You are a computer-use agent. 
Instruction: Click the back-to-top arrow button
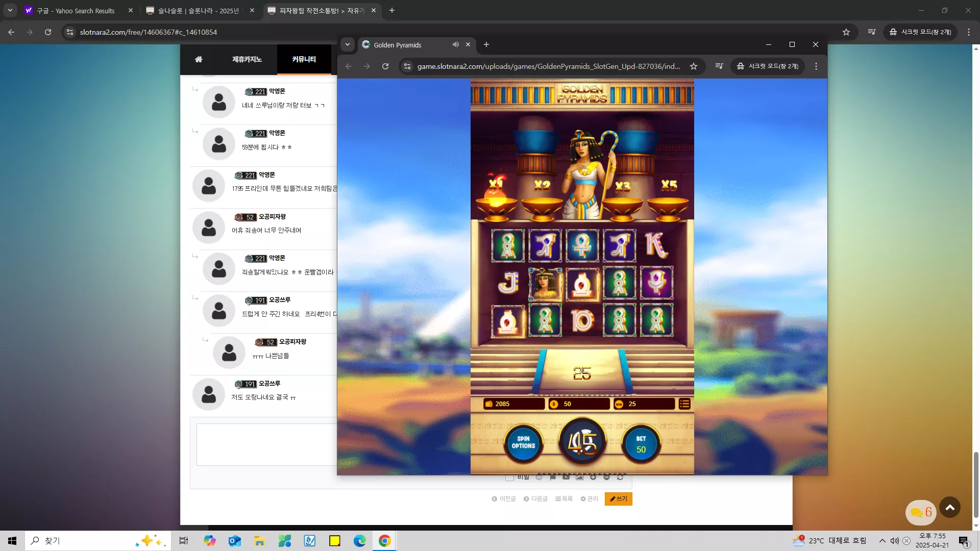point(950,507)
